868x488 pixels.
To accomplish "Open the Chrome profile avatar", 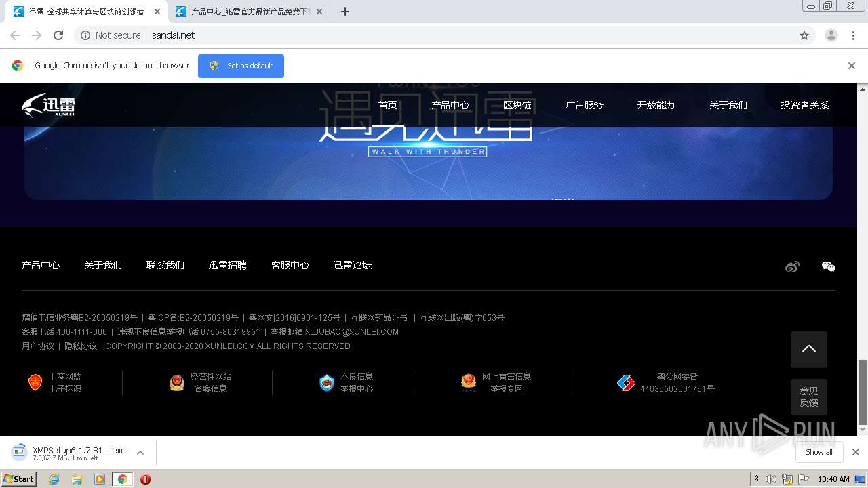I will click(x=831, y=35).
